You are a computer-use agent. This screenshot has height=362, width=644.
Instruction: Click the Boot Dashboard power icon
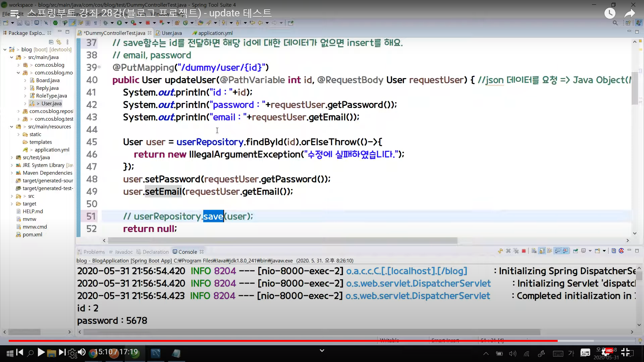point(55,23)
